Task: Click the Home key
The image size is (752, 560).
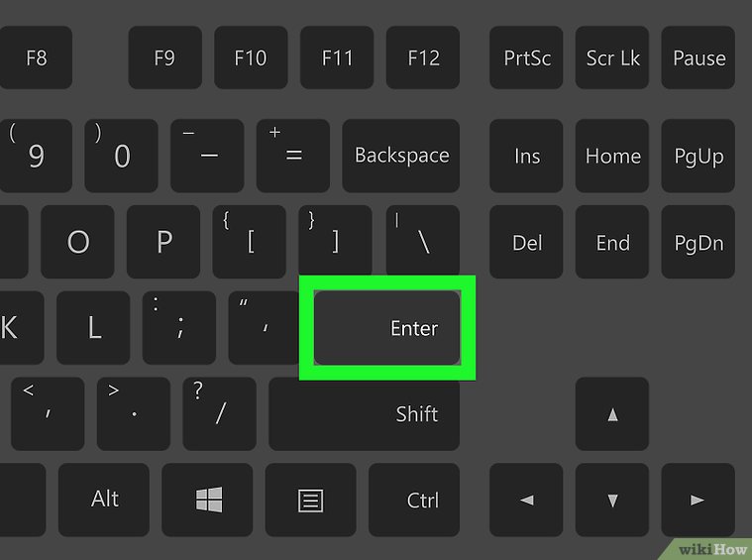Action: tap(612, 156)
